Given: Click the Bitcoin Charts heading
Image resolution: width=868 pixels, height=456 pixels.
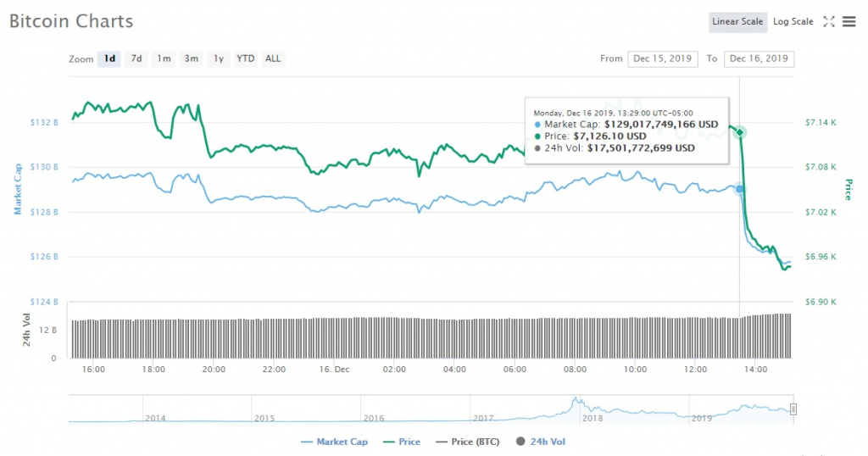Looking at the screenshot, I should click(71, 21).
